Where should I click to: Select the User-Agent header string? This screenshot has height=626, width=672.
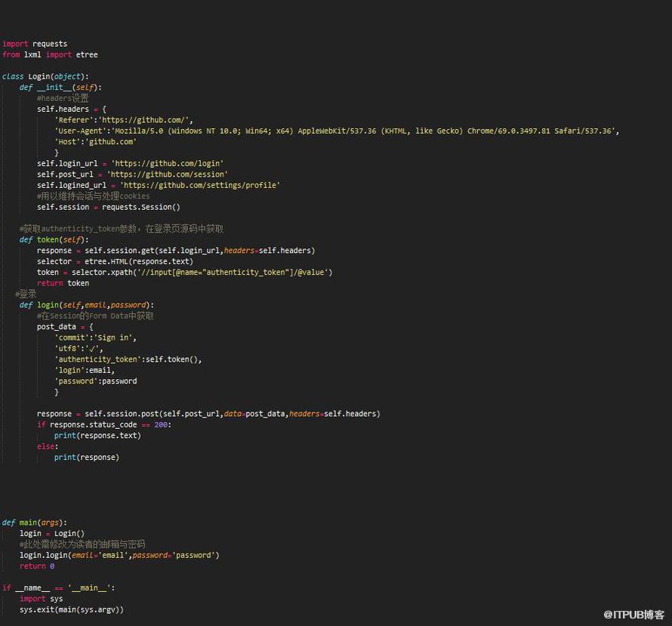point(337,131)
